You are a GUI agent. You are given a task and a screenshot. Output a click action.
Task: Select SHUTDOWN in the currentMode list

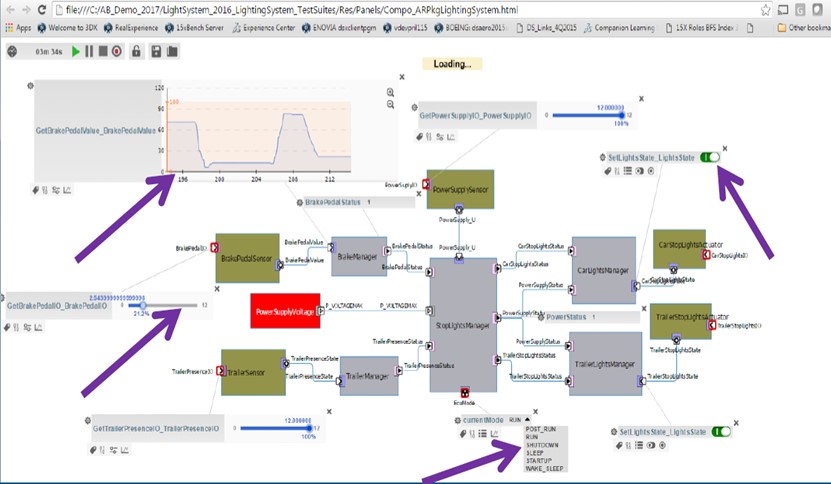point(542,445)
